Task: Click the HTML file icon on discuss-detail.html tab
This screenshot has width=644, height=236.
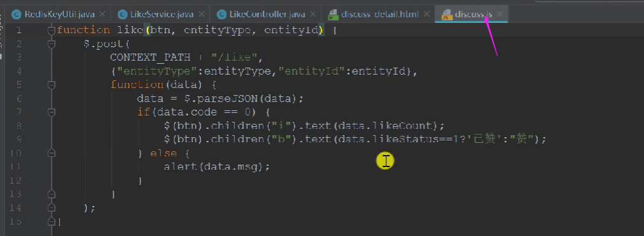Action: pos(333,15)
